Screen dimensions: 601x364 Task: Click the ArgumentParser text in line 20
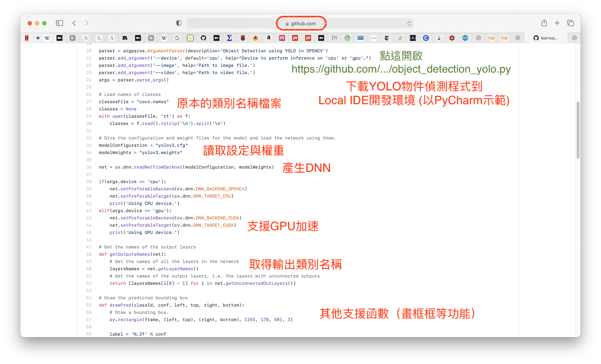click(166, 51)
